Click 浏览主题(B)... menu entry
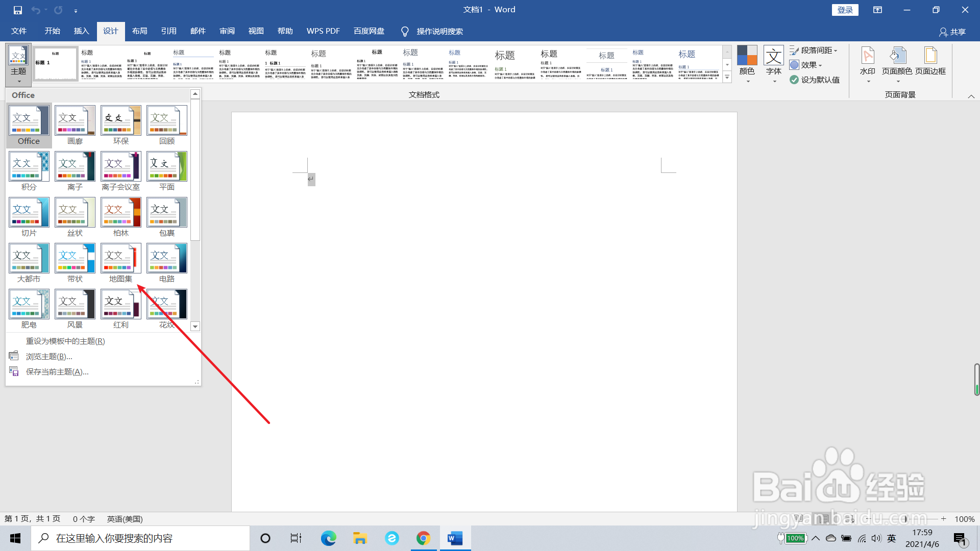Viewport: 980px width, 551px height. 49,357
